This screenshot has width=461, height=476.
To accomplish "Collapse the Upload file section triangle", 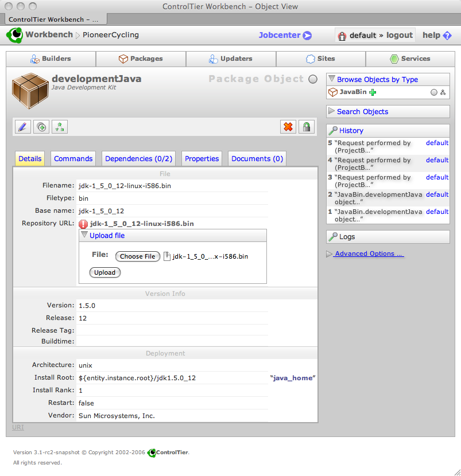I will coord(84,235).
